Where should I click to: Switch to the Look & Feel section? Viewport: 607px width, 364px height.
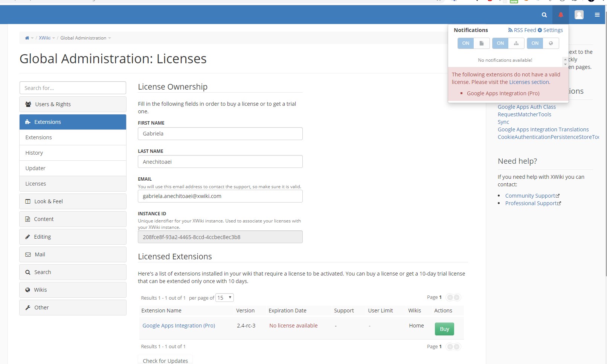click(49, 201)
